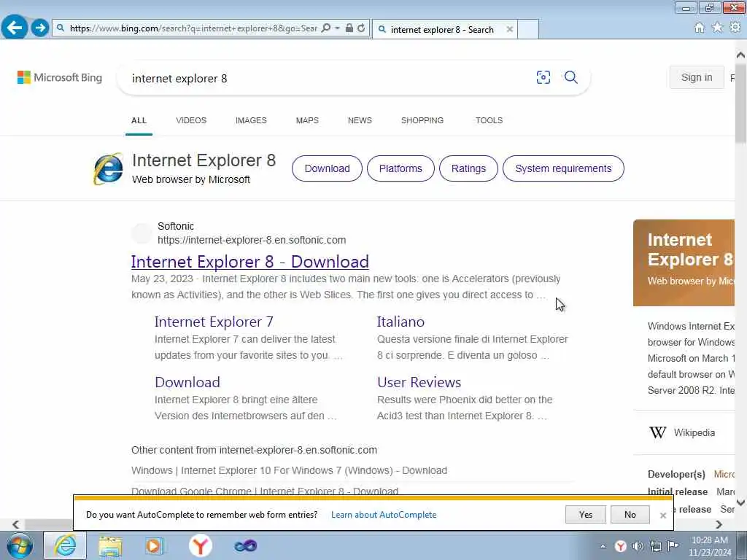Go back with the browser back arrow
This screenshot has height=560, width=747.
tap(15, 27)
